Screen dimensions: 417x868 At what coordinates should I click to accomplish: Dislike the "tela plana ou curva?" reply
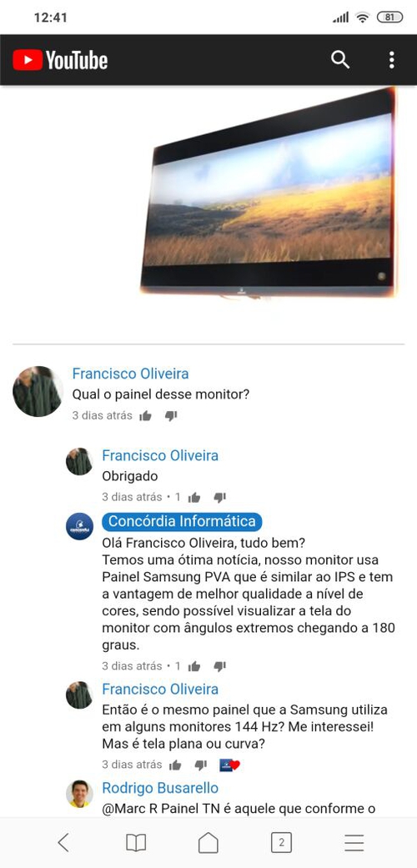pyautogui.click(x=200, y=765)
